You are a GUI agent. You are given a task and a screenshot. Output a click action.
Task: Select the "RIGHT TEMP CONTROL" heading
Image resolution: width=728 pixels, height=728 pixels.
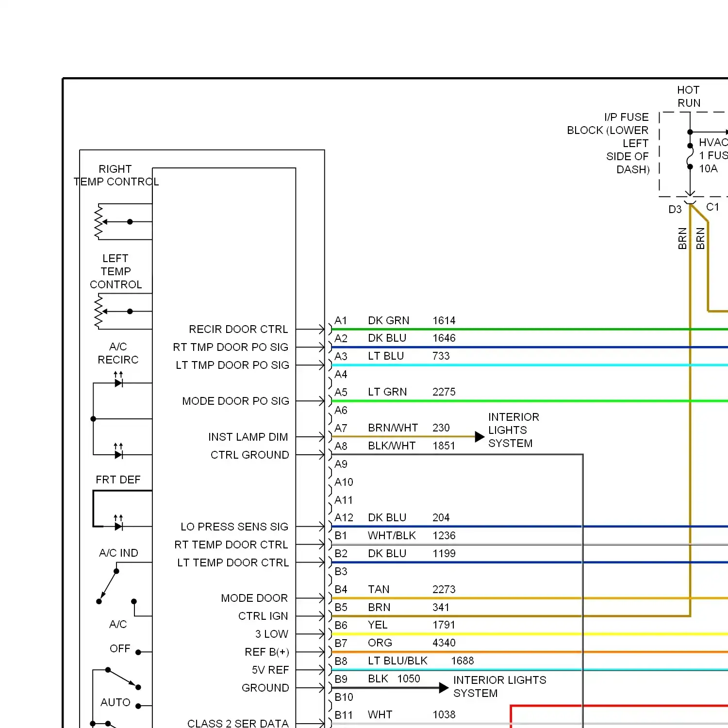[x=116, y=175]
